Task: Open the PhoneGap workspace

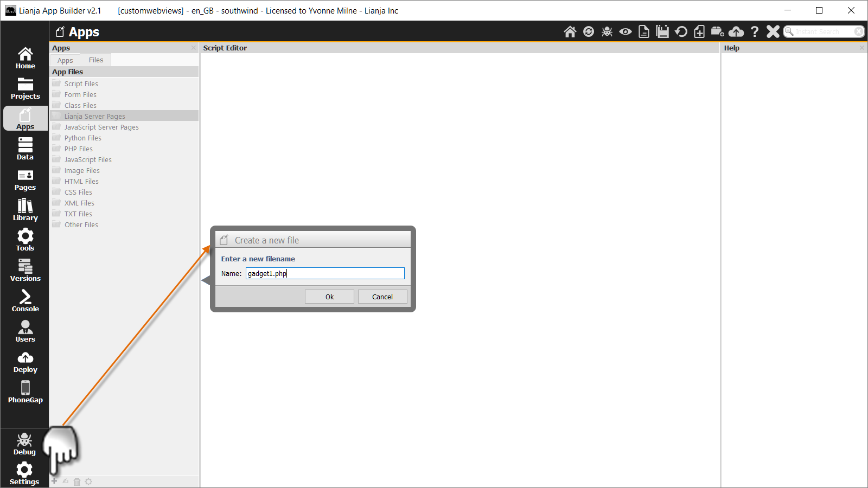Action: tap(25, 391)
